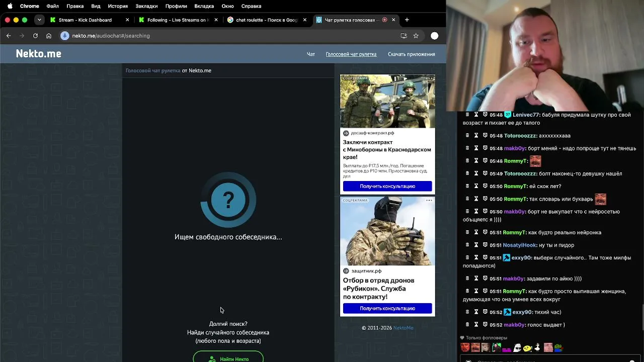Open the Apple menu

click(10, 6)
